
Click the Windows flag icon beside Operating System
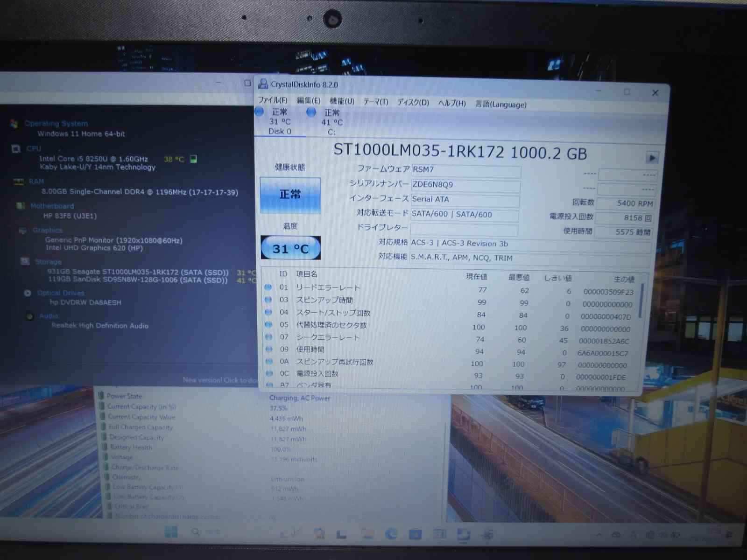[x=14, y=124]
